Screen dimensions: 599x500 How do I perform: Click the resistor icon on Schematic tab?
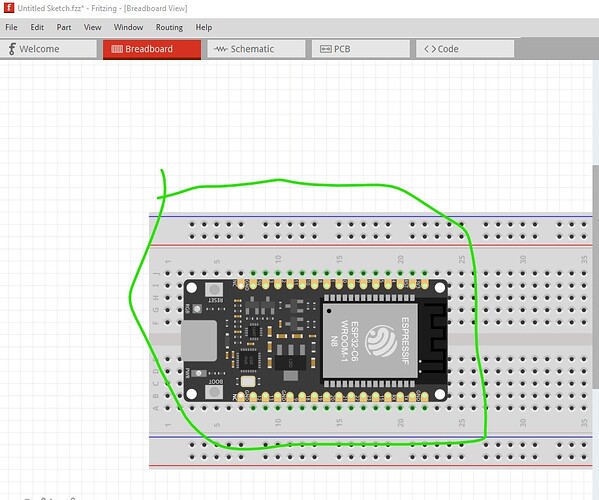[221, 49]
